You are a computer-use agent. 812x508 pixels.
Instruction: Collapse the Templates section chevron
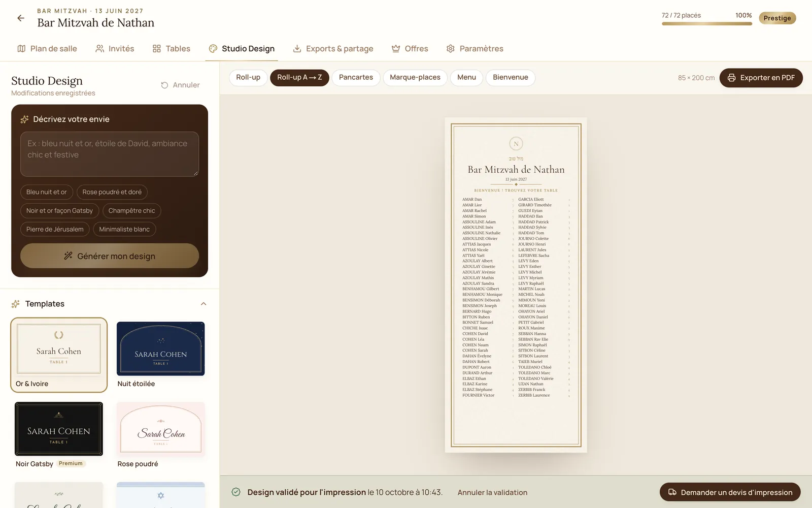click(204, 304)
